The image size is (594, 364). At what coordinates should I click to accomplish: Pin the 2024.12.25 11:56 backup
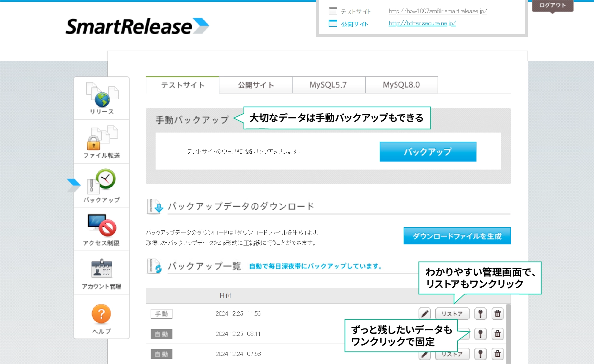pos(480,313)
